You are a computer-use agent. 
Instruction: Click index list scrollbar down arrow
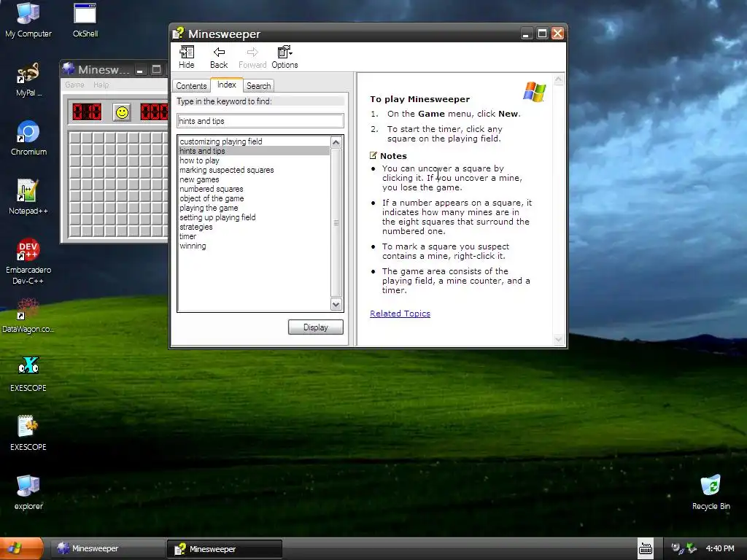tap(336, 305)
